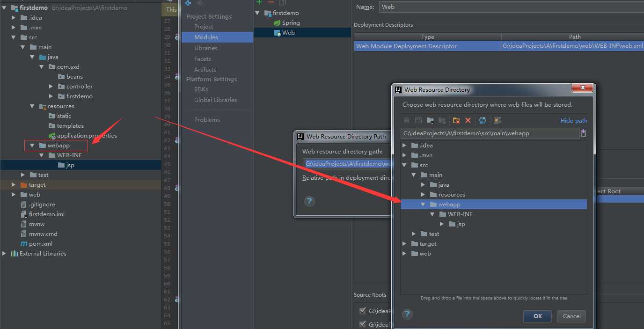
Task: Click the OK button
Action: pyautogui.click(x=537, y=316)
